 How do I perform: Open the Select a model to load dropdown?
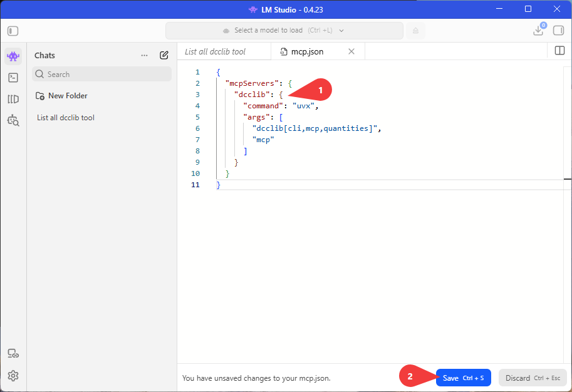click(x=284, y=31)
